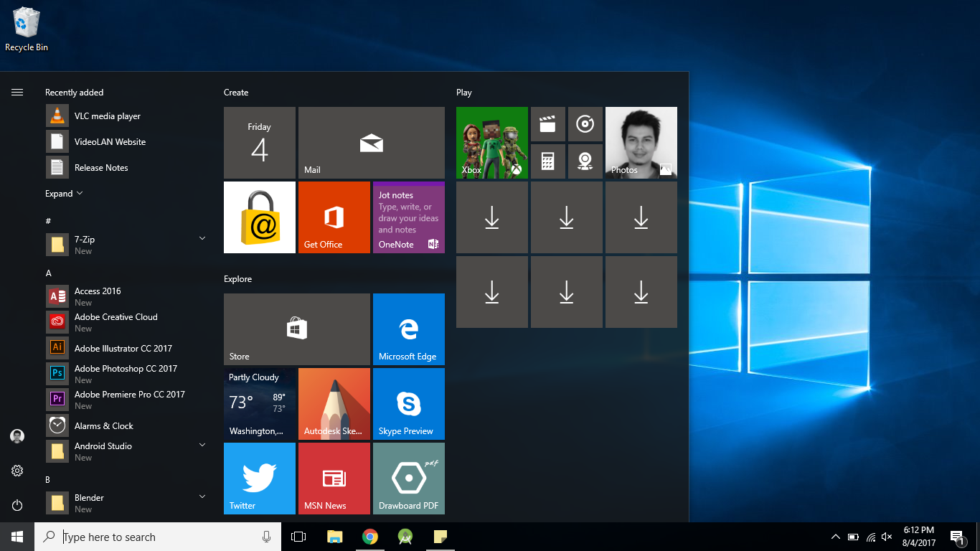Click the Create group heading

coord(236,93)
